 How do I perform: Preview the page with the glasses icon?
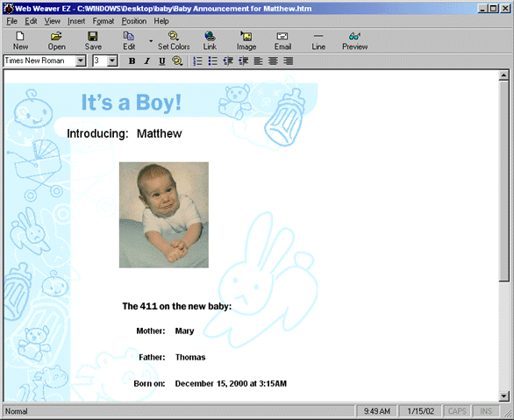354,40
